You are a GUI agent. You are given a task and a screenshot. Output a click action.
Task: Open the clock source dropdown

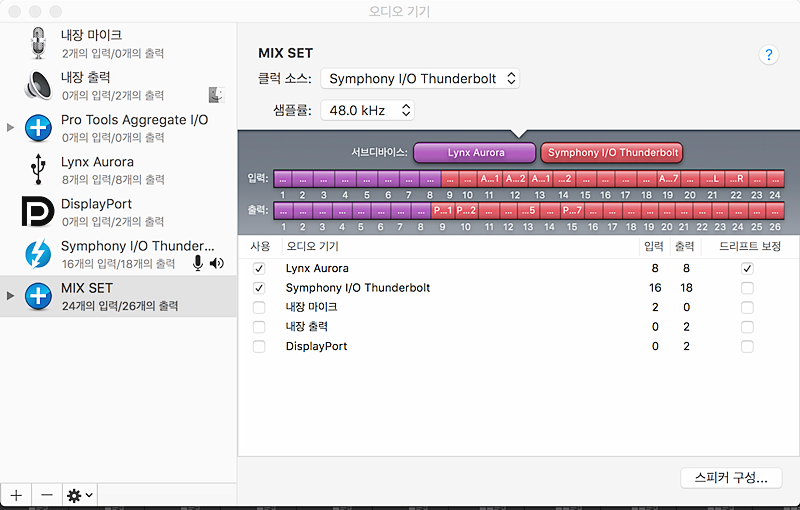tap(420, 79)
